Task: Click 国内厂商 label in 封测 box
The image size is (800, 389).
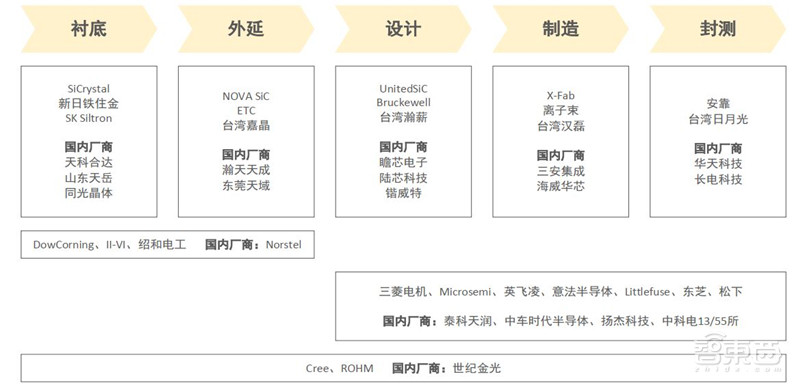Action: coord(717,149)
